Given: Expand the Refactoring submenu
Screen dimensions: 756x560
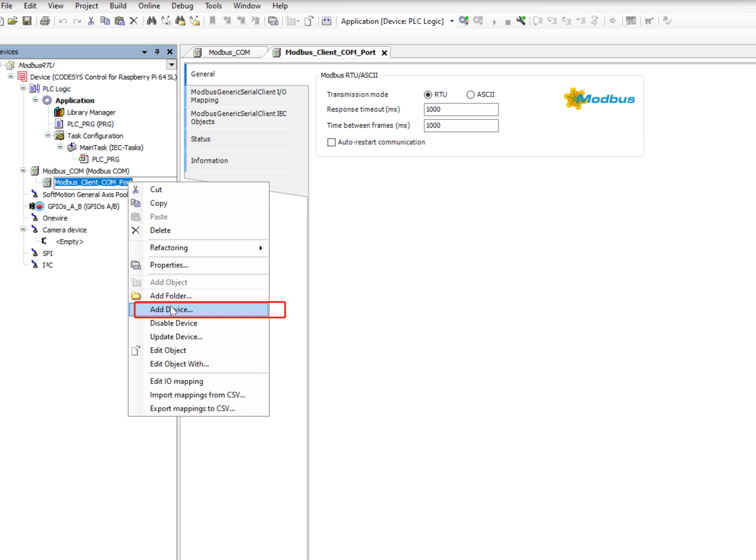Looking at the screenshot, I should coord(199,247).
